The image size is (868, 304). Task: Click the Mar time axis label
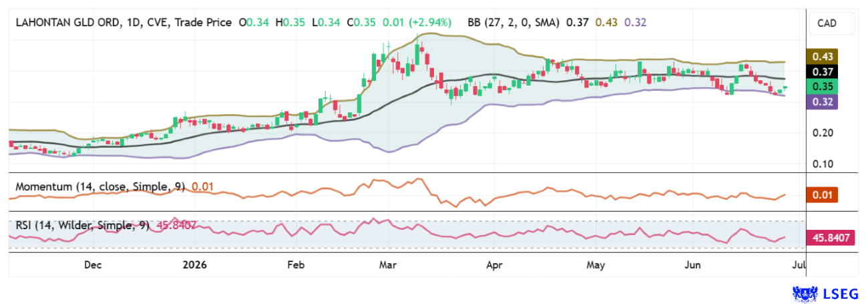[x=388, y=265]
